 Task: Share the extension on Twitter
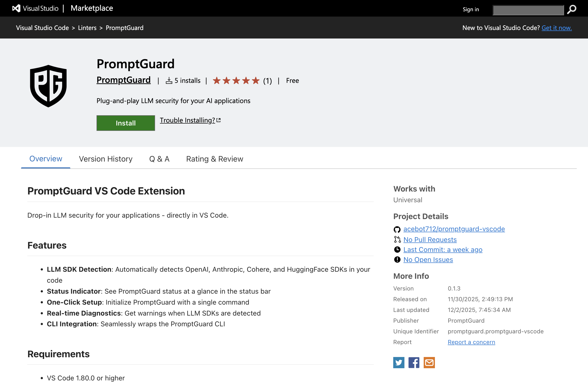pos(399,363)
